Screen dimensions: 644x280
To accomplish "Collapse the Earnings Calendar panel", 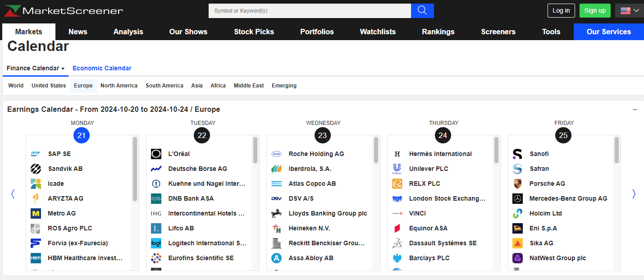I will pos(635,110).
